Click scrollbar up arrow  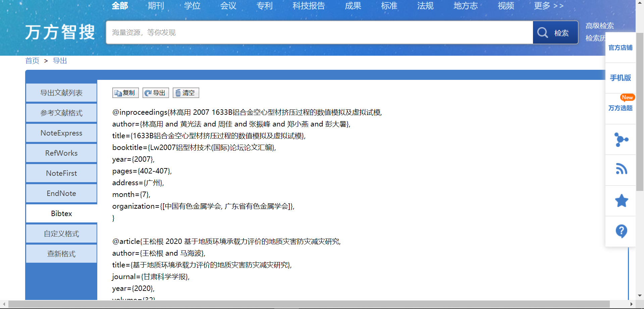(x=640, y=3)
